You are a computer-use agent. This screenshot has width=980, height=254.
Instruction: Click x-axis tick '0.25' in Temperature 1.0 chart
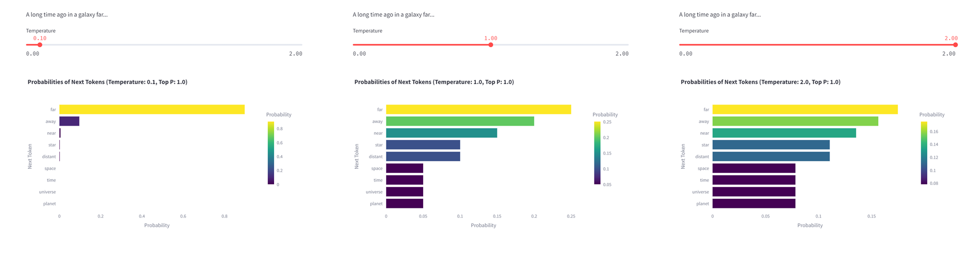tap(571, 216)
